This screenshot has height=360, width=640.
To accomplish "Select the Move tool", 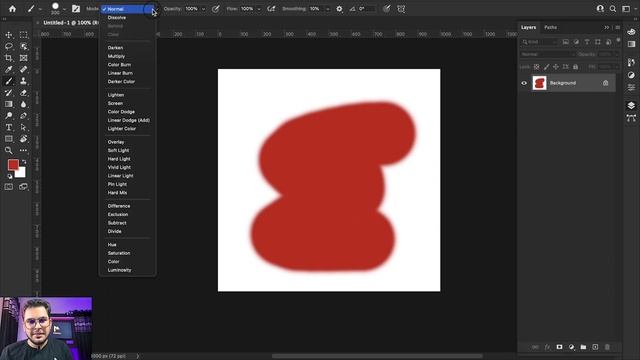I will tap(9, 35).
